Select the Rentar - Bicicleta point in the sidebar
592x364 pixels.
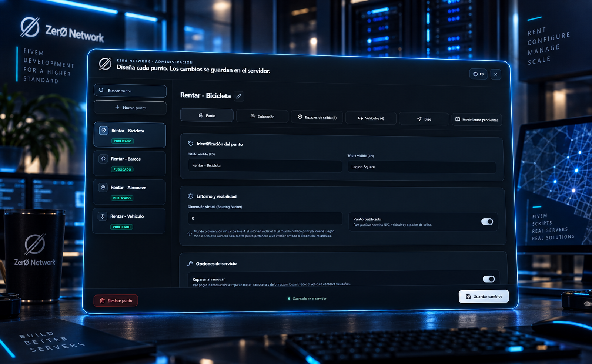tap(130, 135)
